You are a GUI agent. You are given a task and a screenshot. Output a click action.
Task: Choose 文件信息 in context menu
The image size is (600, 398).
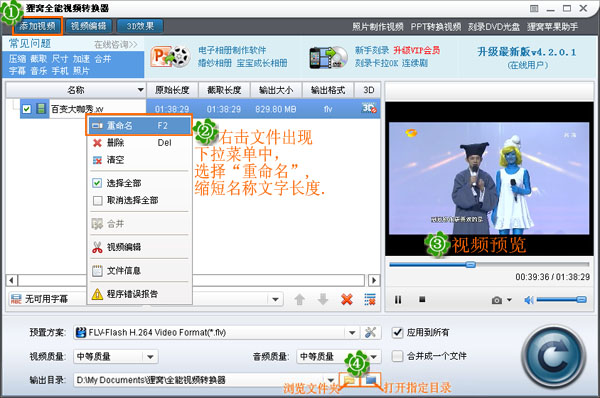point(139,271)
